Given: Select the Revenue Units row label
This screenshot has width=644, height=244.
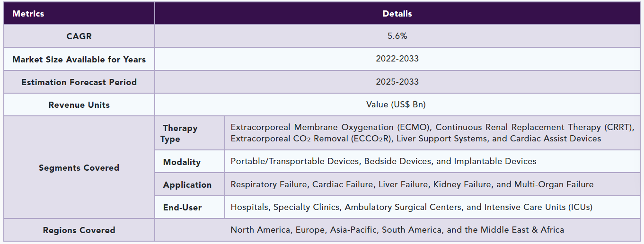Looking at the screenshot, I should (79, 105).
